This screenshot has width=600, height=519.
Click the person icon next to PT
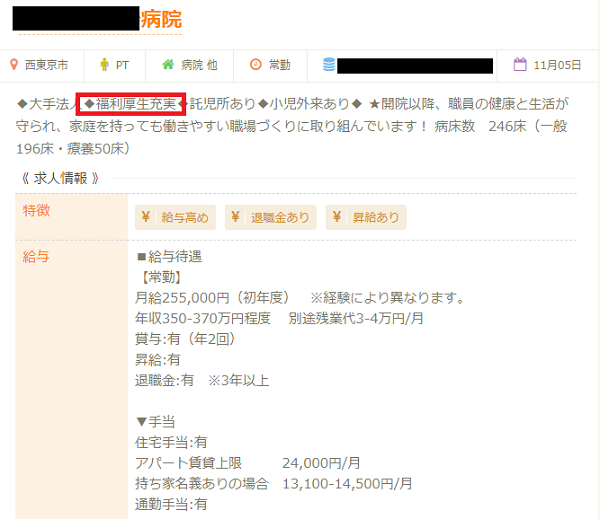point(104,65)
